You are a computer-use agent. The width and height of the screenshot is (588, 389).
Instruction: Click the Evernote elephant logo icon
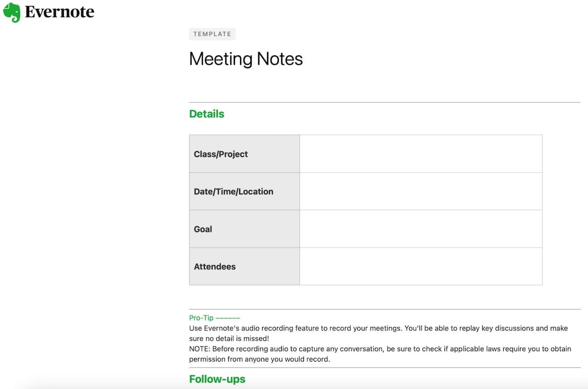(12, 12)
